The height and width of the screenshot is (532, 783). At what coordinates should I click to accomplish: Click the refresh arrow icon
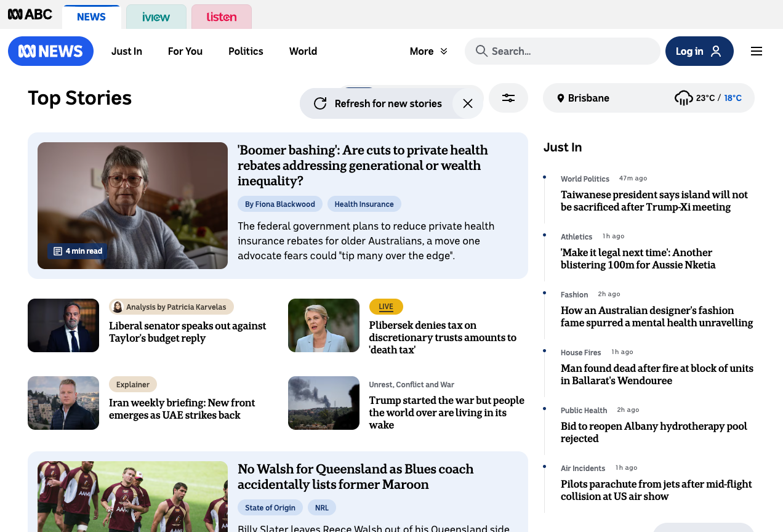point(320,103)
